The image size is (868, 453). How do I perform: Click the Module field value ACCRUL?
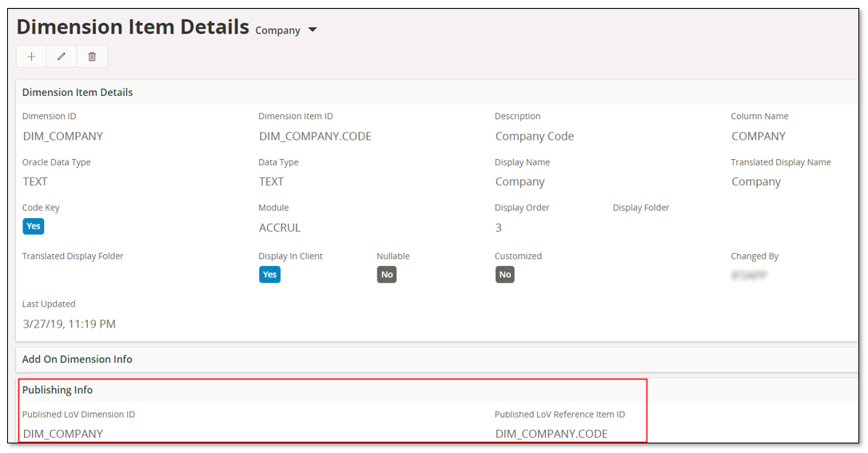click(x=280, y=228)
